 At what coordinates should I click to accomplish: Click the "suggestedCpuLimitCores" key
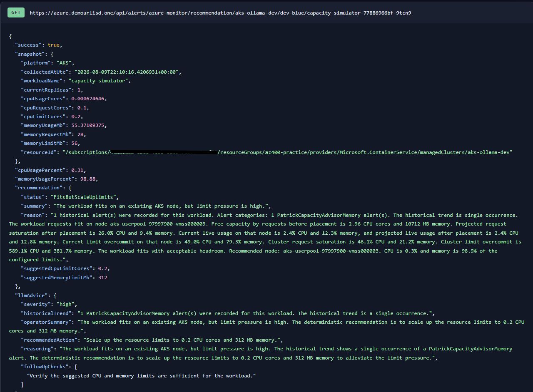56,268
